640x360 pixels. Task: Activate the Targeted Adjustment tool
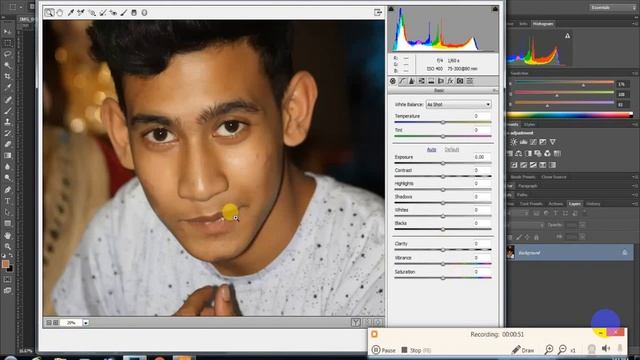pos(92,13)
